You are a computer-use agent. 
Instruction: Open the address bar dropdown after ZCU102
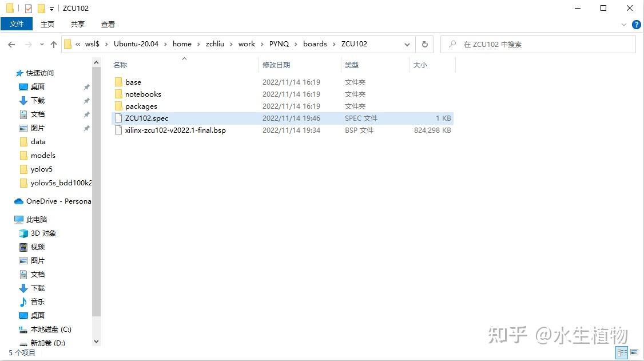pyautogui.click(x=407, y=43)
